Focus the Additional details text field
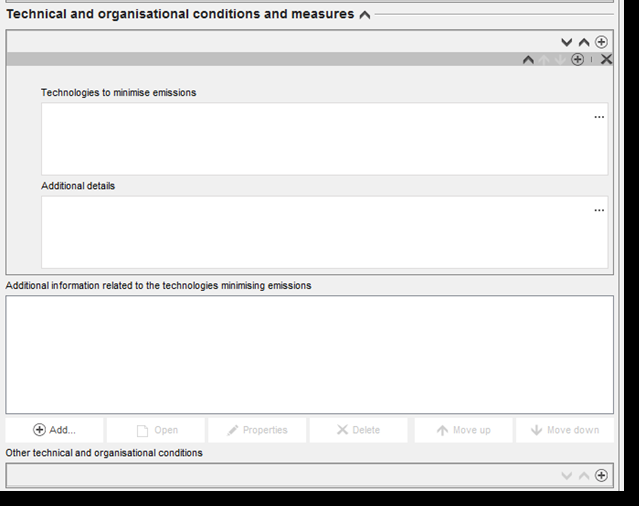The width and height of the screenshot is (639, 506). pos(324,232)
